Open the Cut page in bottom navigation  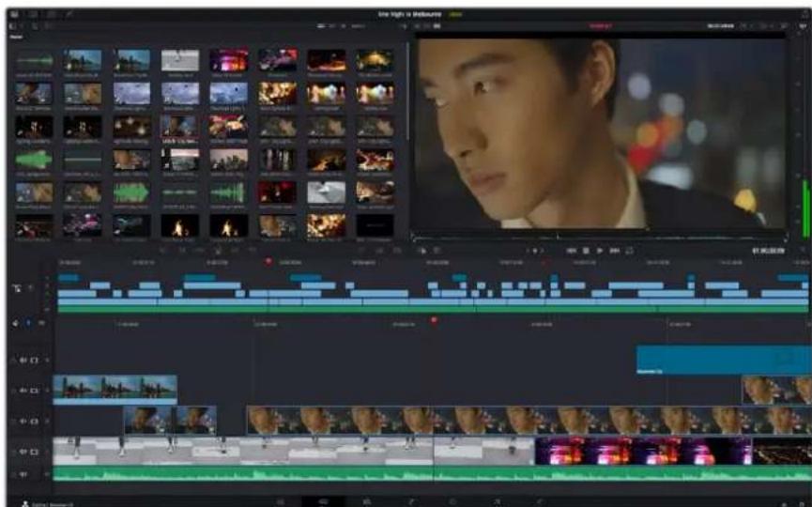click(324, 501)
